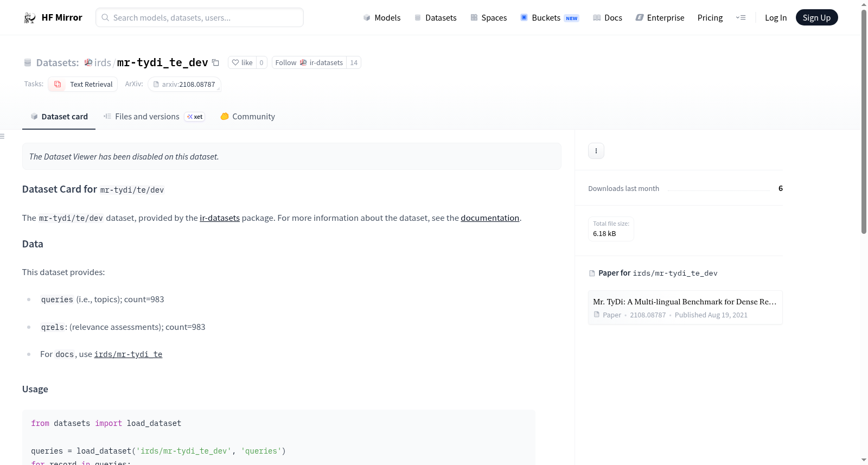
Task: Click the Log In link
Action: pyautogui.click(x=776, y=18)
